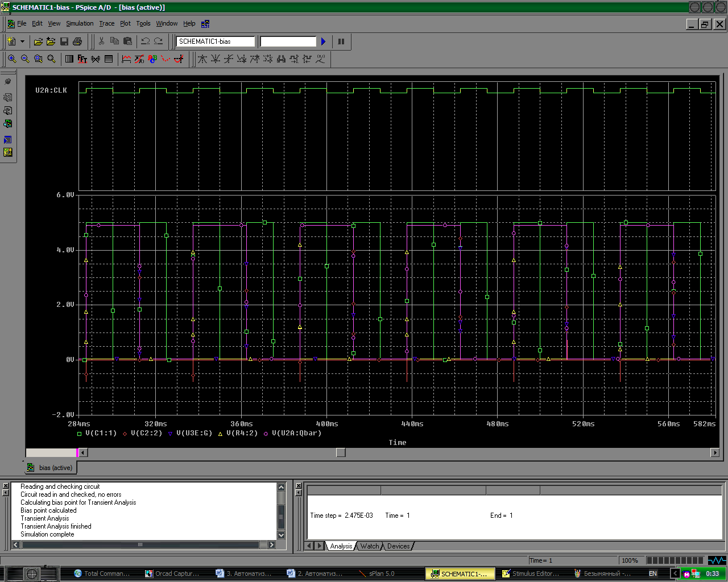The image size is (728, 582).
Task: Switch to the Watch tab
Action: pyautogui.click(x=370, y=546)
